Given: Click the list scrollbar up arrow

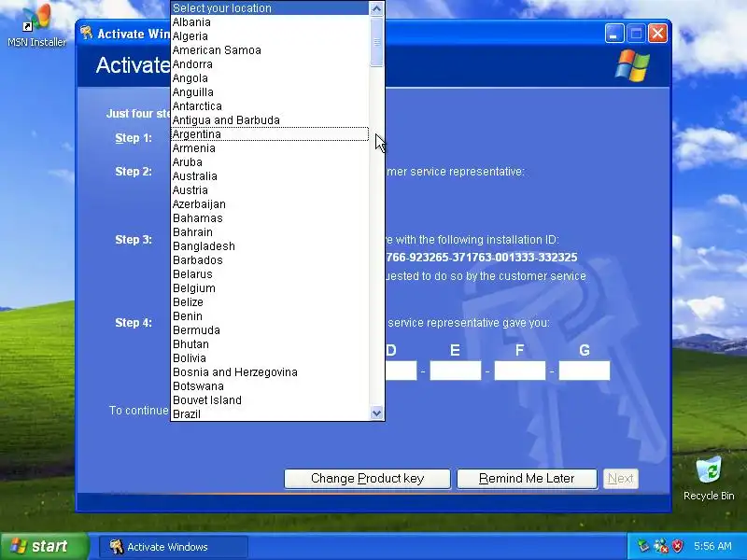Looking at the screenshot, I should click(x=377, y=8).
